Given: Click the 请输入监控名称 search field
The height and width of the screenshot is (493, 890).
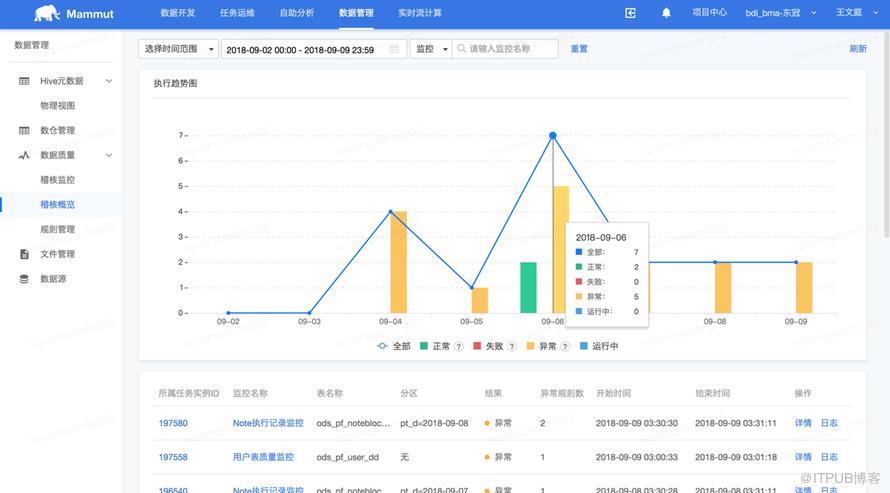Looking at the screenshot, I should [x=505, y=49].
